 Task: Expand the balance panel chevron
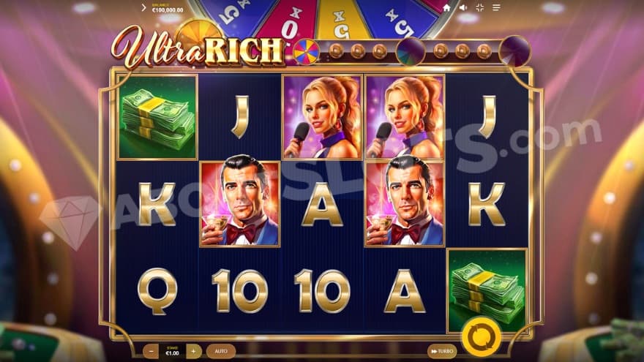click(143, 7)
